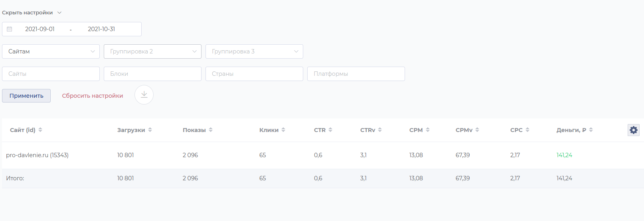Sort table by Показы column
Screen dimensions: 644x221
click(x=211, y=130)
